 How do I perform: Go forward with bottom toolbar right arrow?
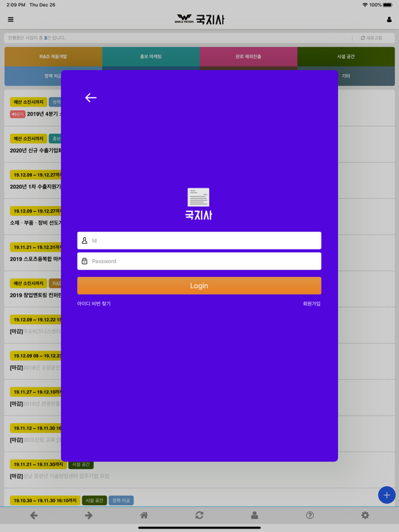tap(89, 515)
